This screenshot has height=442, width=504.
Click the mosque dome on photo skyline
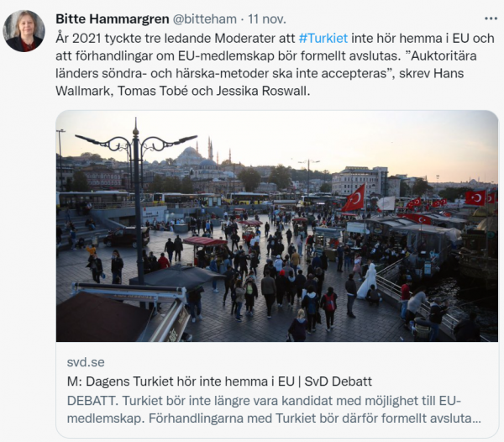pyautogui.click(x=191, y=155)
